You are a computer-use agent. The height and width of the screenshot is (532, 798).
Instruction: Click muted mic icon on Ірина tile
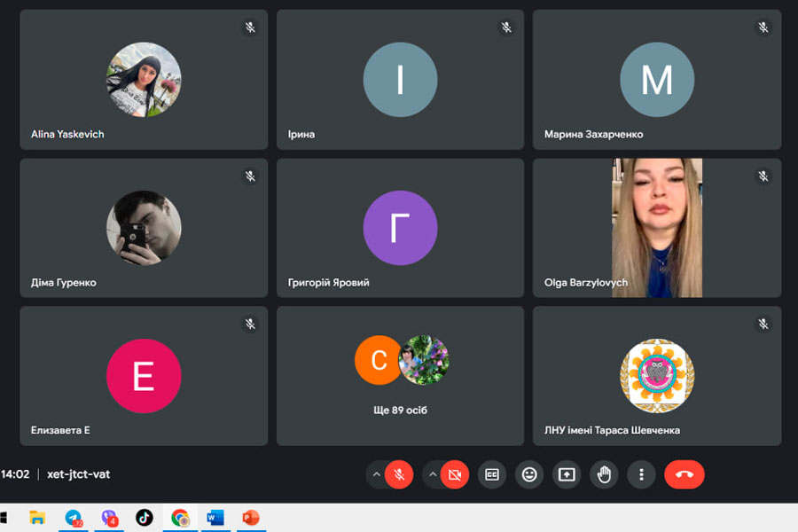point(506,27)
